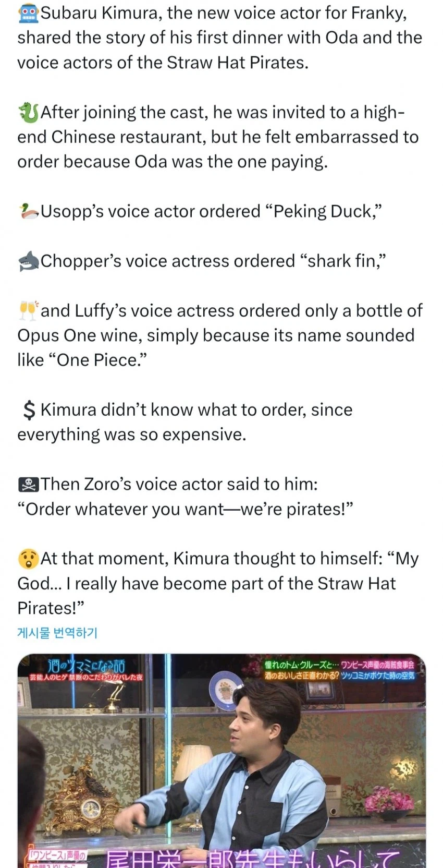
Task: Click the pirate flag emoji
Action: (28, 485)
